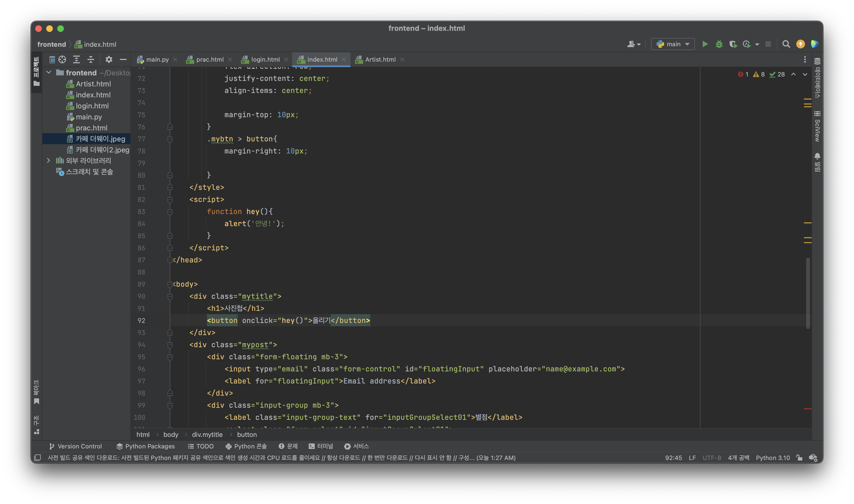The image size is (854, 504).
Task: Close the index.html editor tab
Action: [344, 59]
